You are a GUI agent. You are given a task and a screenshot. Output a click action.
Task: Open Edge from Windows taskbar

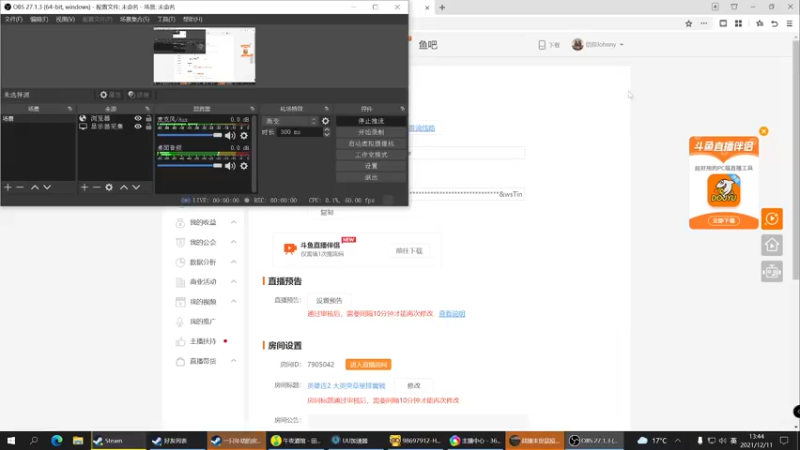pos(57,440)
